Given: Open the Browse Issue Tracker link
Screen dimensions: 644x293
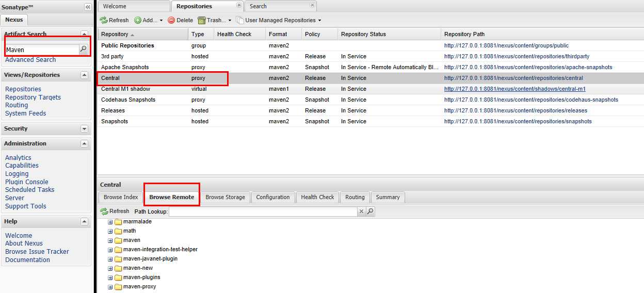Looking at the screenshot, I should tap(37, 252).
